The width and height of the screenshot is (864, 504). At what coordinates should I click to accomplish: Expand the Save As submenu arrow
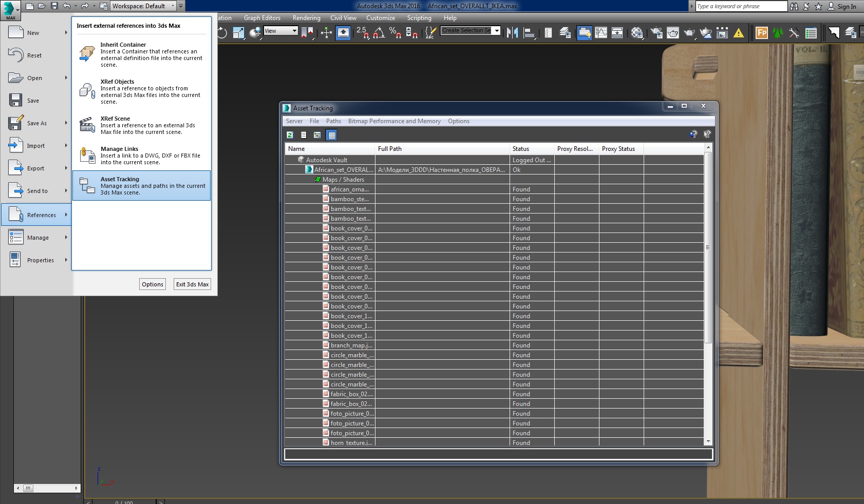pyautogui.click(x=66, y=123)
